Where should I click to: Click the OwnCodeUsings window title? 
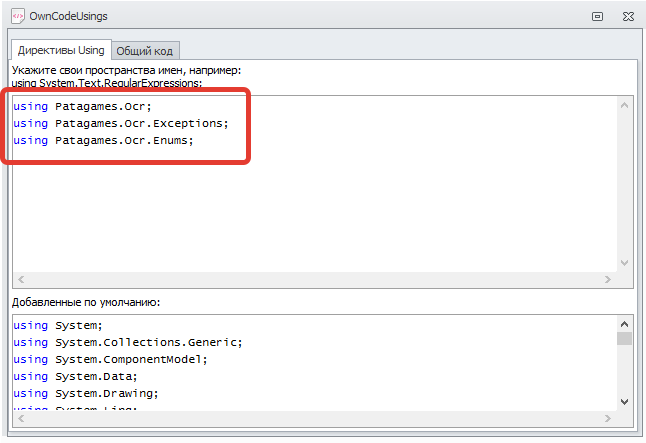(x=68, y=16)
